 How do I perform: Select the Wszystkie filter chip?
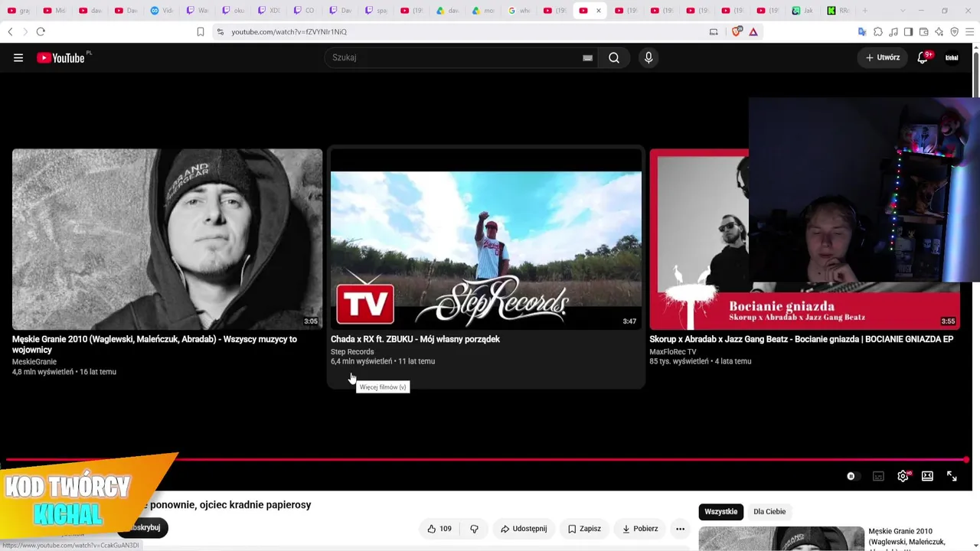(721, 511)
